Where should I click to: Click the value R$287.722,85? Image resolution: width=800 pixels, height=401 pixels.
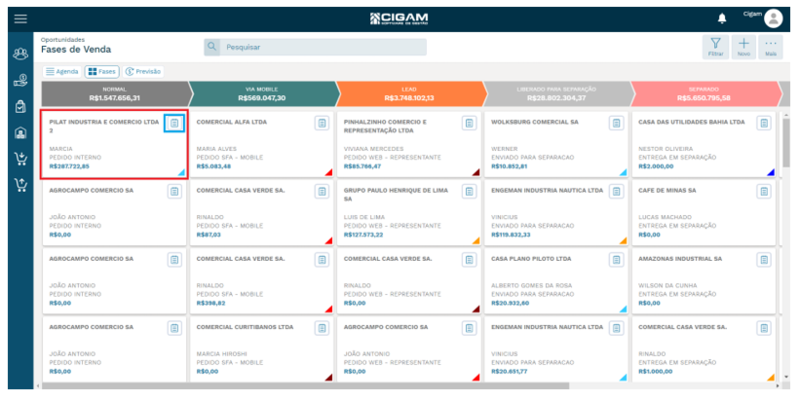coord(69,166)
